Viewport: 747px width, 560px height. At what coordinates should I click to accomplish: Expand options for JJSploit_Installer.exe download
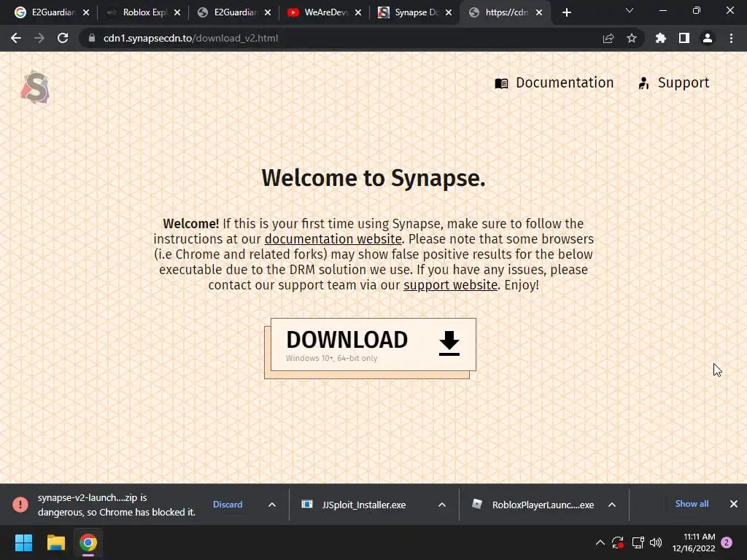coord(442,505)
